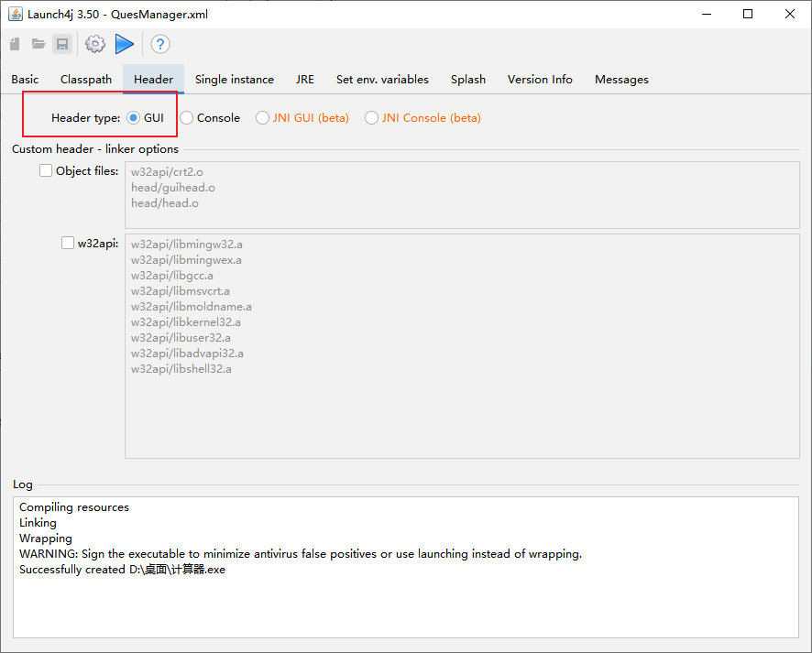
Task: Click the 'head/head.o' line
Action: pyautogui.click(x=165, y=203)
